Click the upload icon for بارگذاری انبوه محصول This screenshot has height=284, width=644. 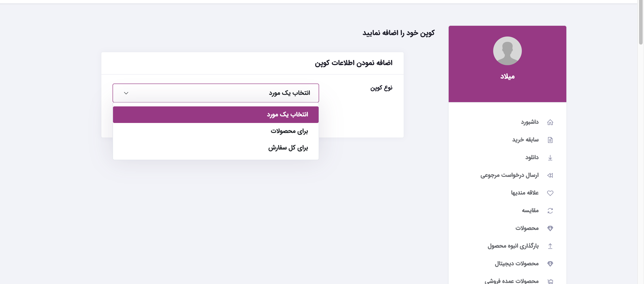(550, 246)
